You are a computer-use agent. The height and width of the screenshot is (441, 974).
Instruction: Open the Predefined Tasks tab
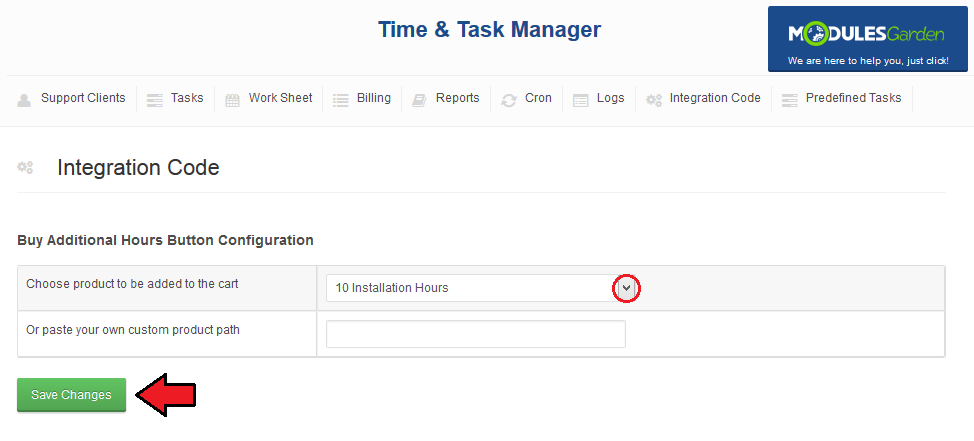[853, 98]
